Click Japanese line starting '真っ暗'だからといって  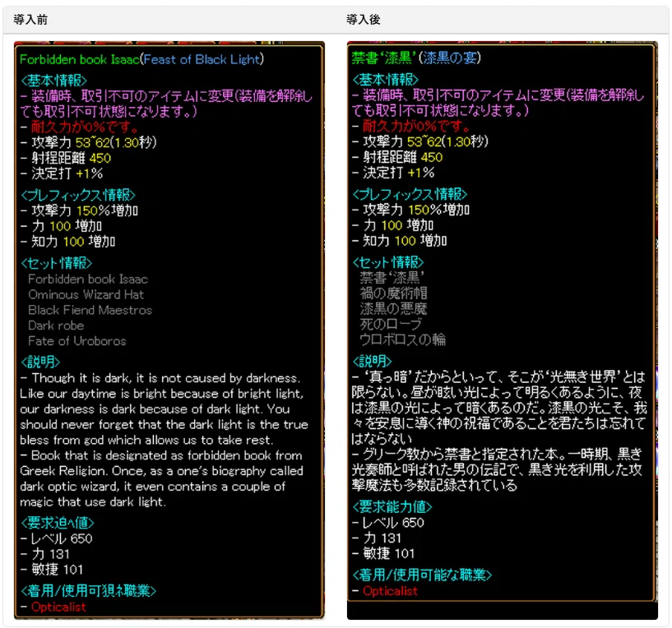[498, 377]
